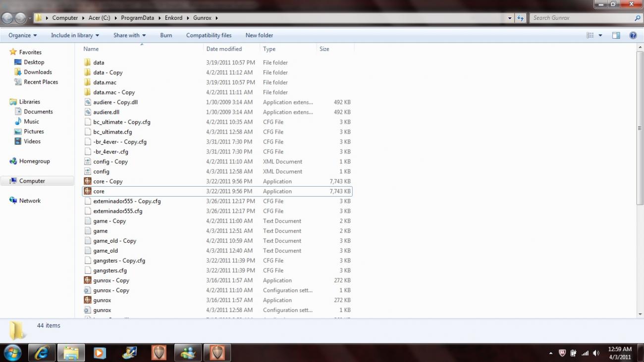Click the Compatibility files toolbar button
The height and width of the screenshot is (362, 644).
pos(209,35)
